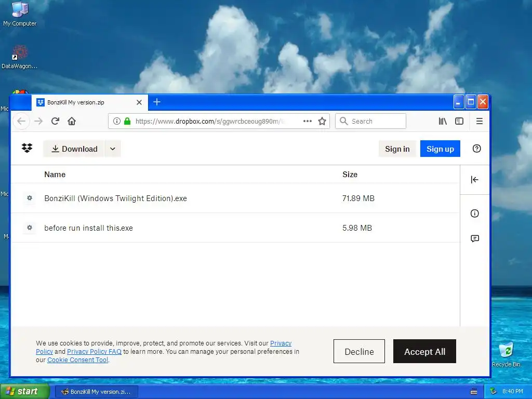The width and height of the screenshot is (532, 399).
Task: Click the Sign in button
Action: 397,149
